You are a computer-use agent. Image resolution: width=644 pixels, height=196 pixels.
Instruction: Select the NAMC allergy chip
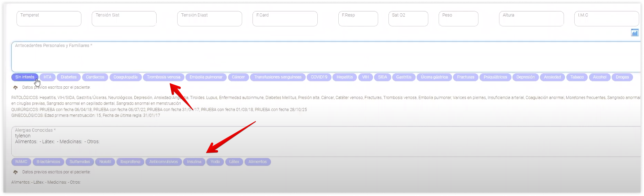[x=21, y=162]
